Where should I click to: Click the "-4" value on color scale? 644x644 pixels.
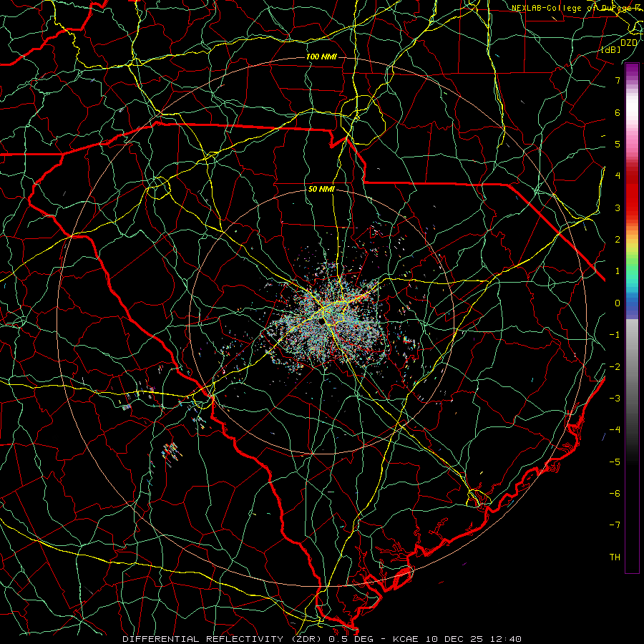coord(615,430)
